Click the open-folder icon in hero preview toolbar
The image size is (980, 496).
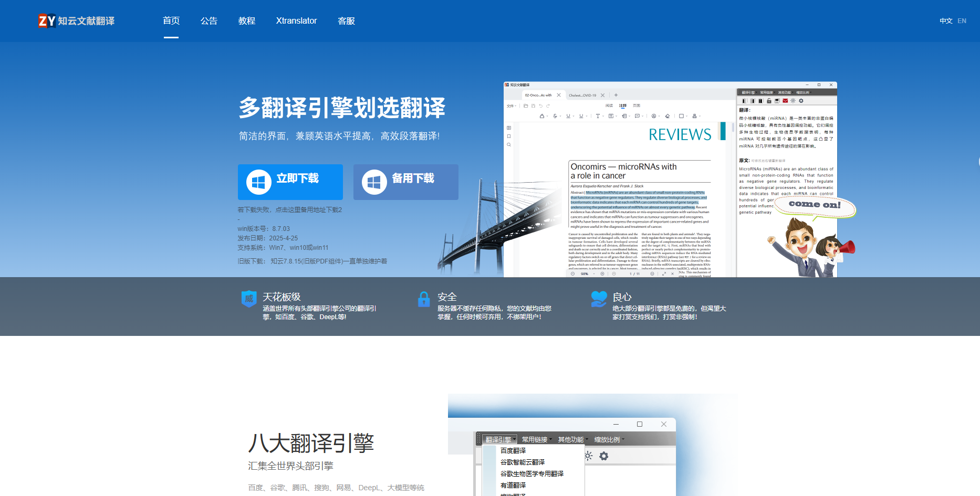(x=526, y=105)
